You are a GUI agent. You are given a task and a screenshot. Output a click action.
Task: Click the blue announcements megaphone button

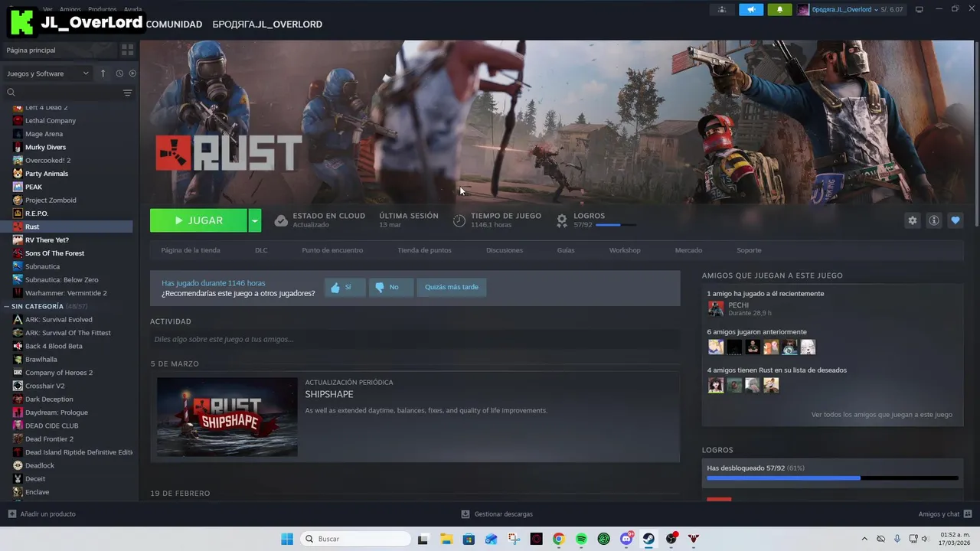[x=751, y=10]
